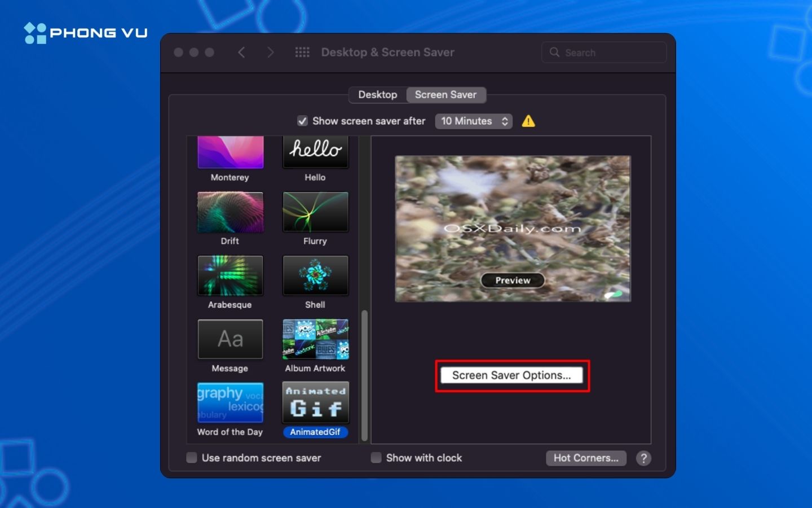Viewport: 812px width, 508px height.
Task: Choose the Word of the Day screen saver
Action: 230,403
